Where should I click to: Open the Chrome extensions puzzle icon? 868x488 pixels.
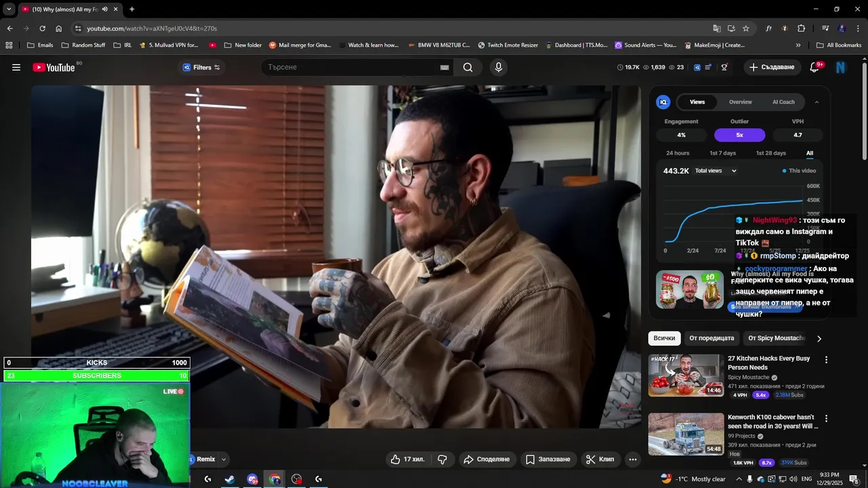click(801, 28)
